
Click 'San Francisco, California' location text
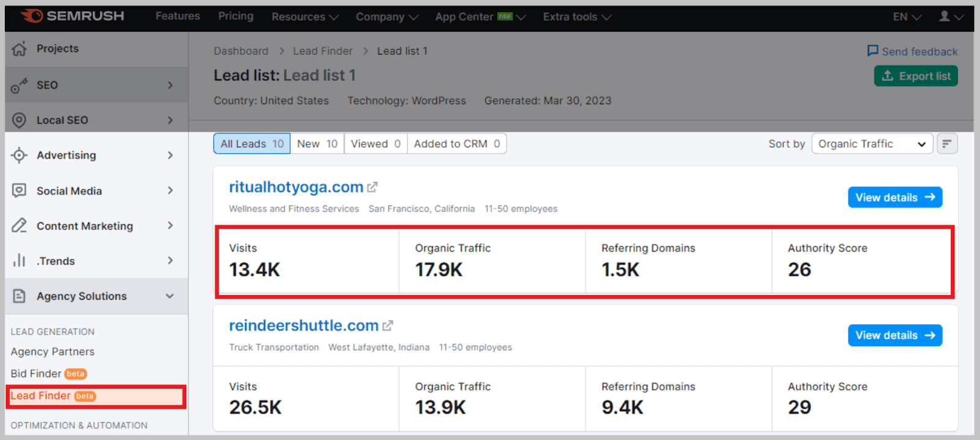click(421, 209)
